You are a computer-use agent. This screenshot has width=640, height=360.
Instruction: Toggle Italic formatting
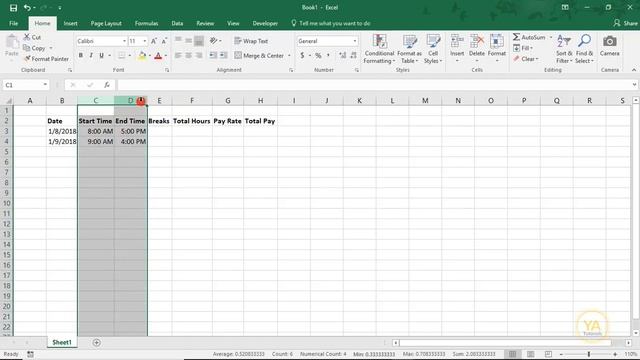tap(91, 56)
